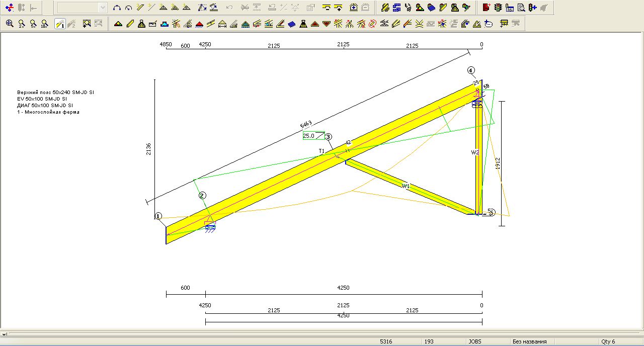Open the document magnifier preview icon
This screenshot has height=346, width=644.
[521, 8]
